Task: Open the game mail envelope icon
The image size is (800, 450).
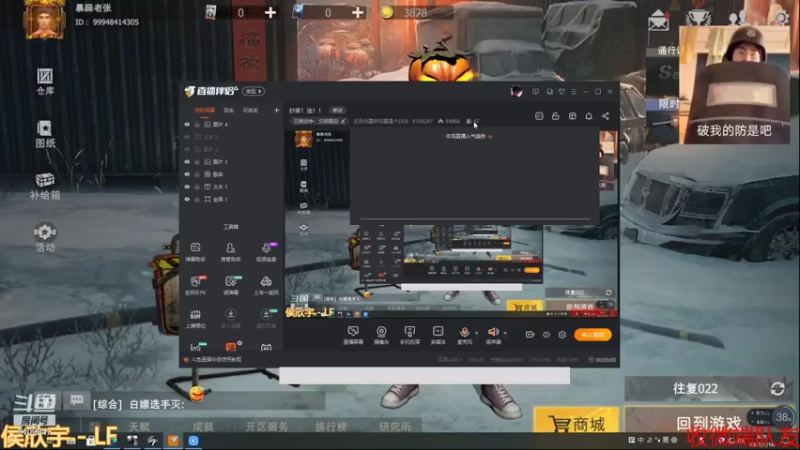Action: pyautogui.click(x=659, y=20)
